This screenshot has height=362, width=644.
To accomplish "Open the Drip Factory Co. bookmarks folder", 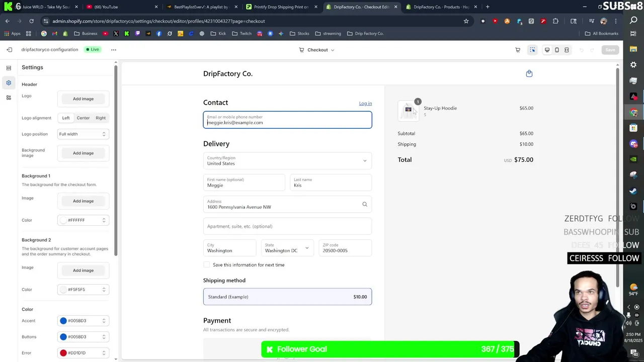I will pyautogui.click(x=365, y=34).
